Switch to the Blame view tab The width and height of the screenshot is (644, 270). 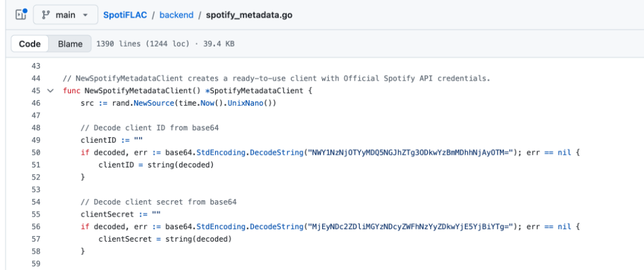[x=70, y=44]
